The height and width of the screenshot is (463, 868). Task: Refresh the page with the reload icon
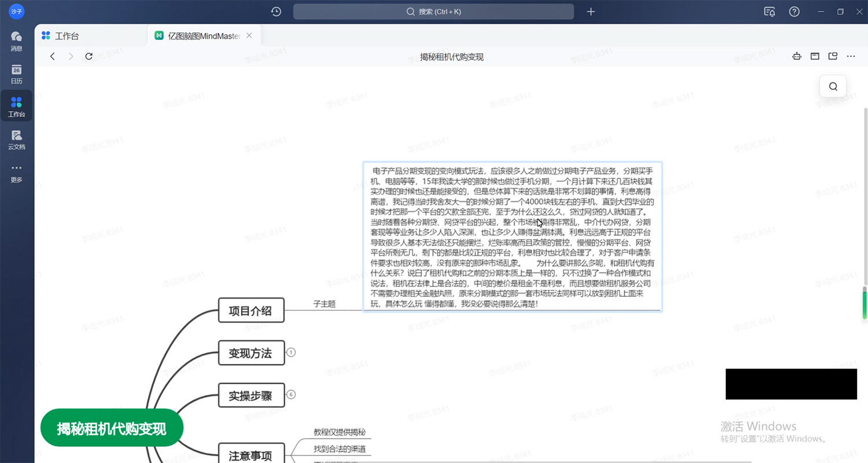click(89, 56)
